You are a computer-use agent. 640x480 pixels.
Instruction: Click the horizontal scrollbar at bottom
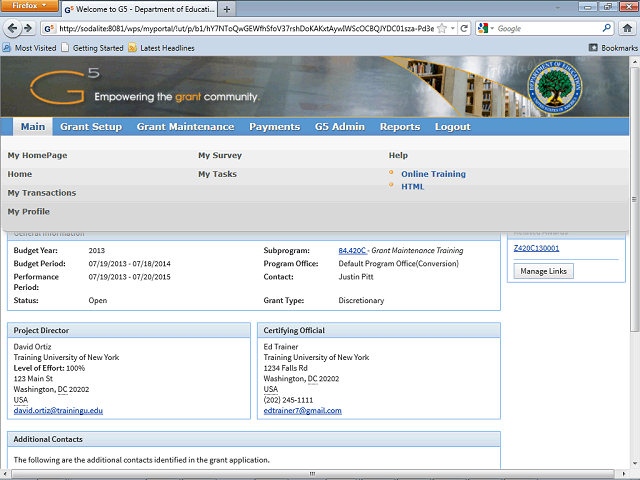click(x=312, y=474)
